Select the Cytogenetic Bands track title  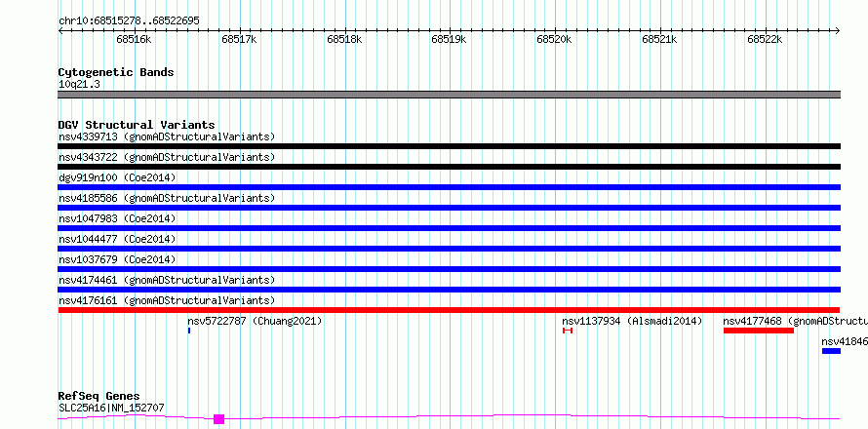pyautogui.click(x=116, y=72)
